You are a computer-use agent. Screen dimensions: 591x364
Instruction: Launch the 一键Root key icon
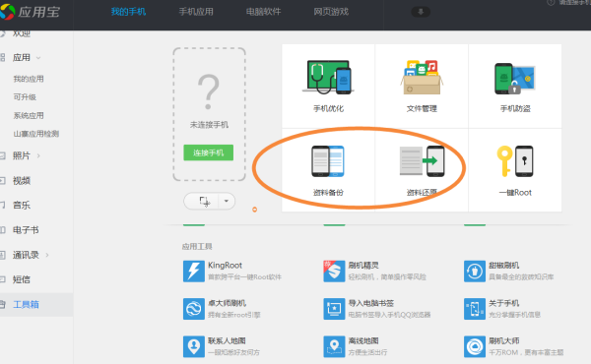click(515, 161)
